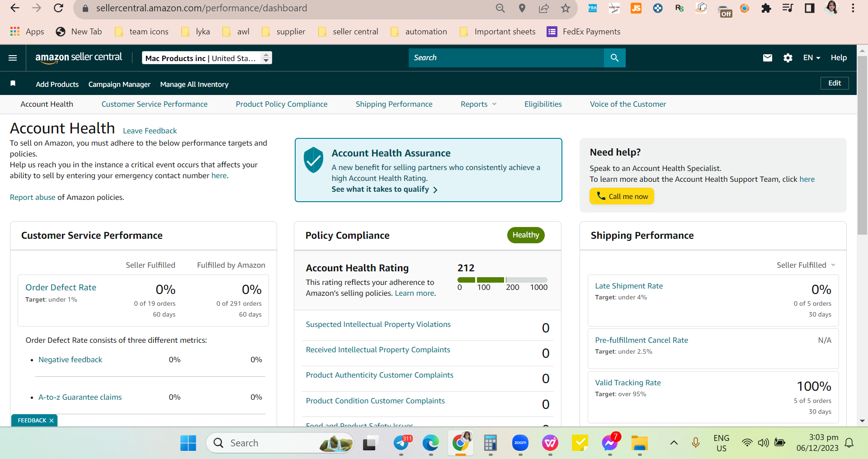Click the Healthy status badge
This screenshot has width=868, height=459.
[x=526, y=235]
